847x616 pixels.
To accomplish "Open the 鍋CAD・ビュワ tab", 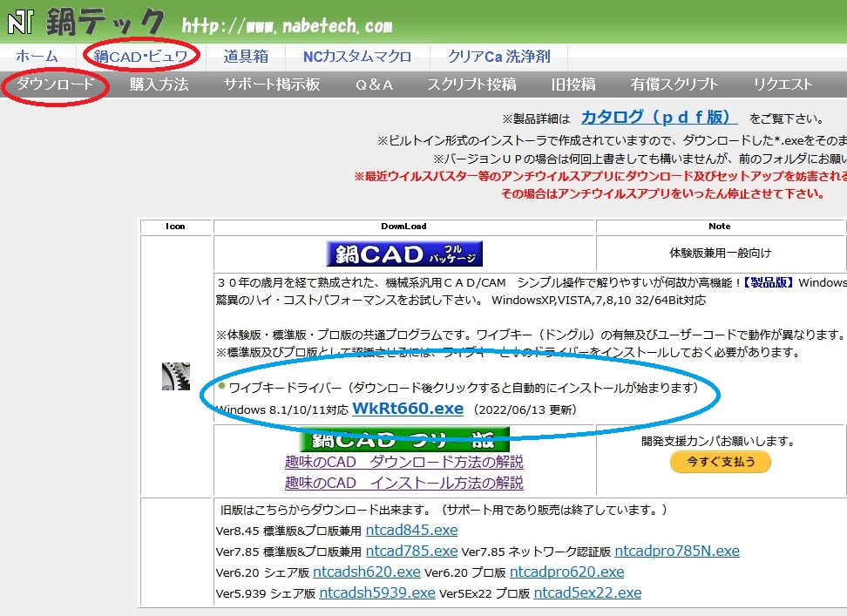I will [x=140, y=56].
